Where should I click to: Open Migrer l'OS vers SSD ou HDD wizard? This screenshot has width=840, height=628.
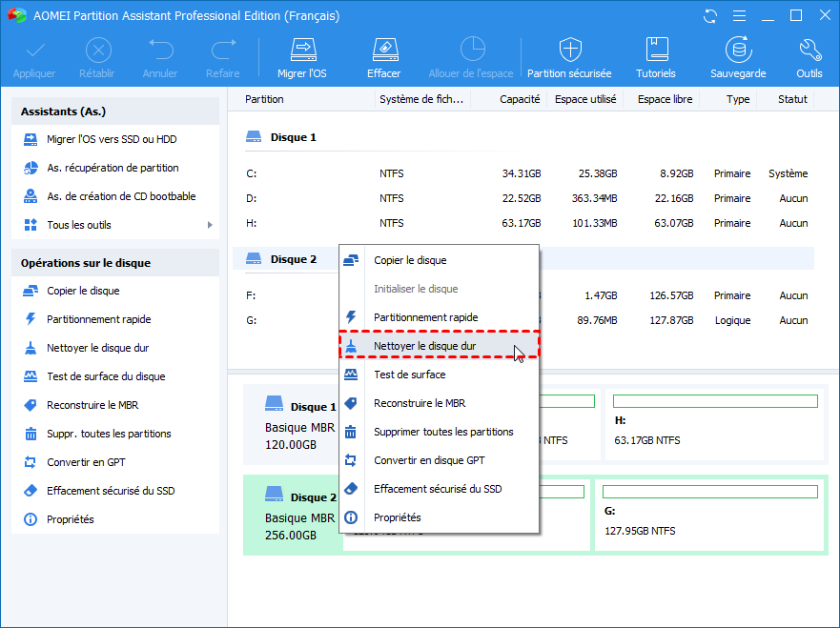(x=112, y=139)
